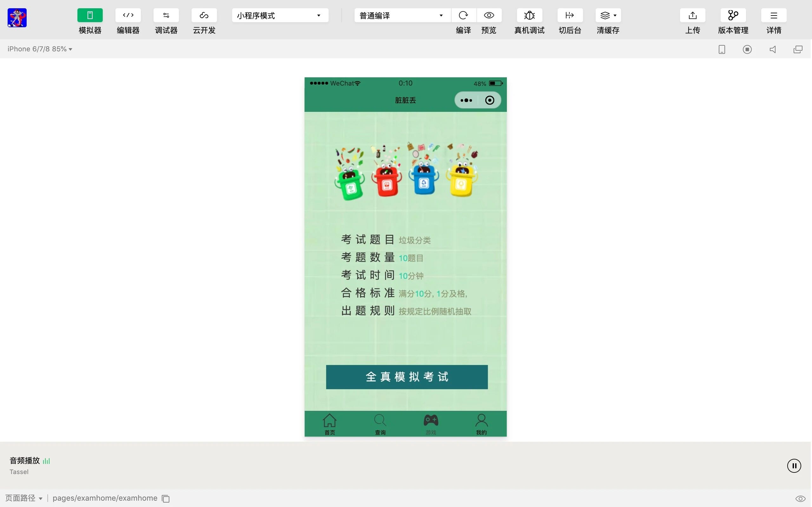Click the Upload icon
812x507 pixels.
click(x=692, y=16)
